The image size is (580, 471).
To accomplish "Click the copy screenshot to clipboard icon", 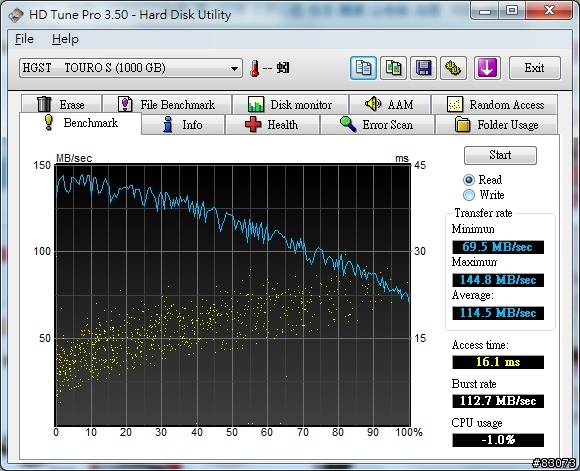I will tap(393, 68).
